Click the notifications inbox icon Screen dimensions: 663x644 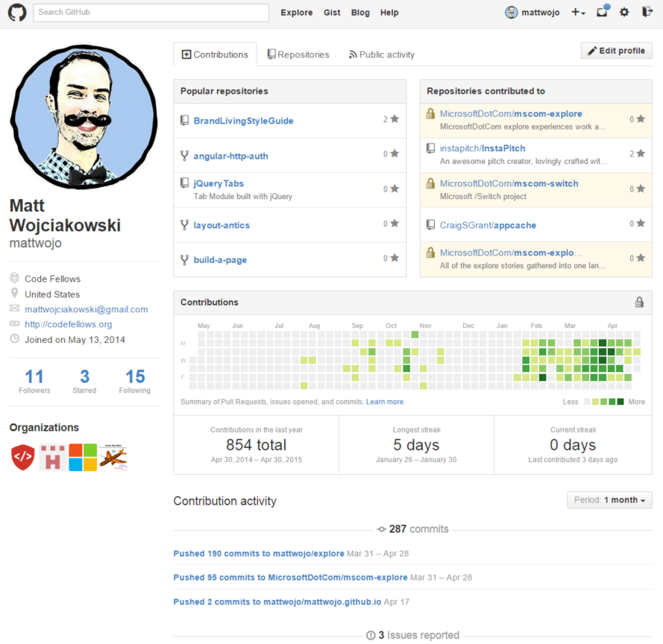(x=602, y=12)
